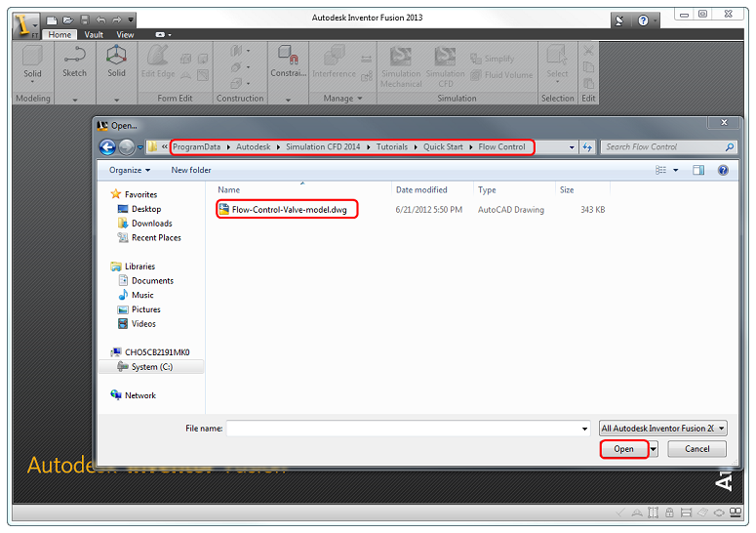Click the Constrain tool icon
Image resolution: width=756 pixels, height=533 pixels.
click(289, 61)
